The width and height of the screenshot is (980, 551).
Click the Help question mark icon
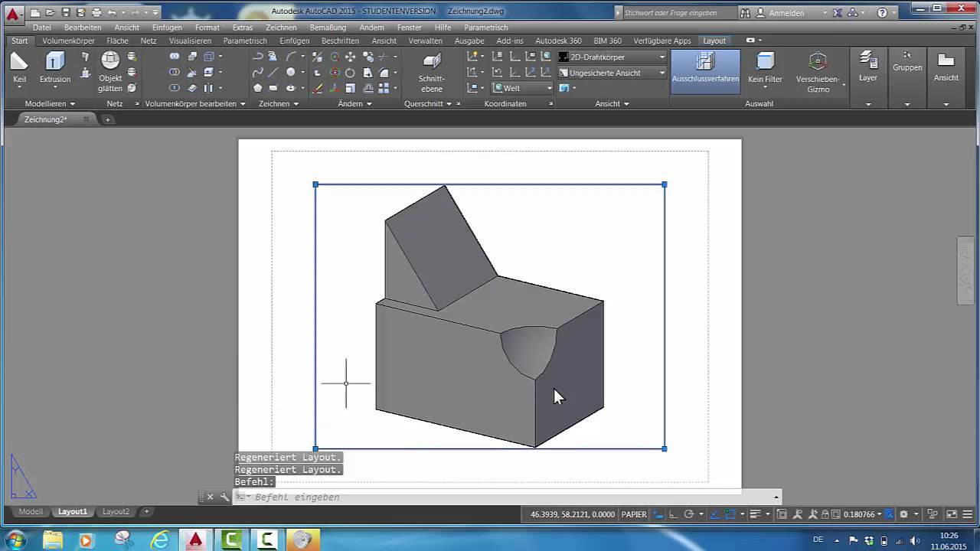point(883,12)
